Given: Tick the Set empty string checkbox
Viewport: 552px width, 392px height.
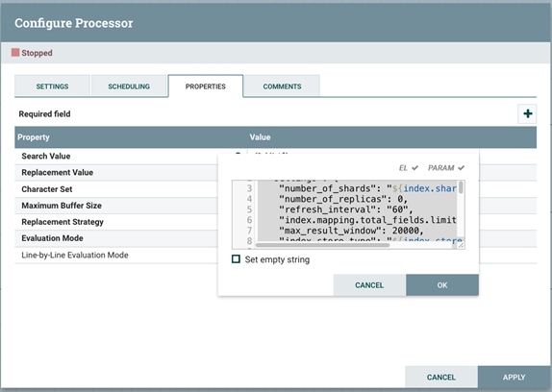Looking at the screenshot, I should click(236, 259).
